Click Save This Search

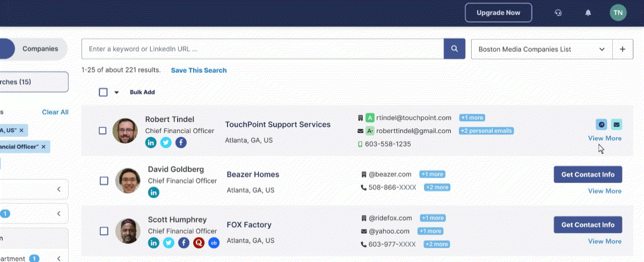199,70
